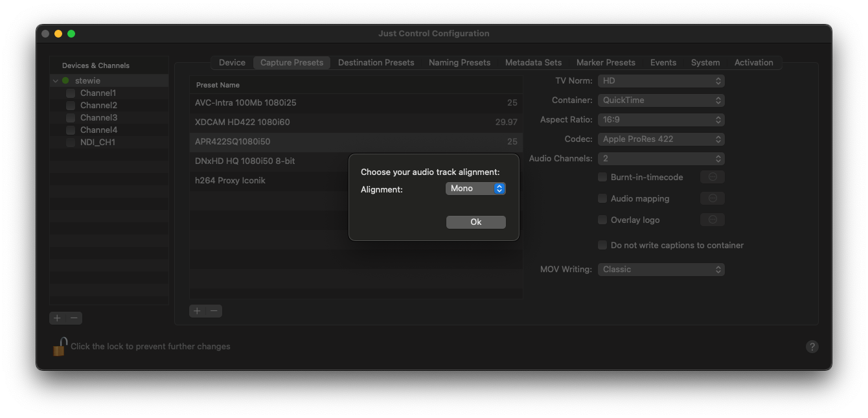
Task: Open the MOV Writing dropdown
Action: [661, 270]
